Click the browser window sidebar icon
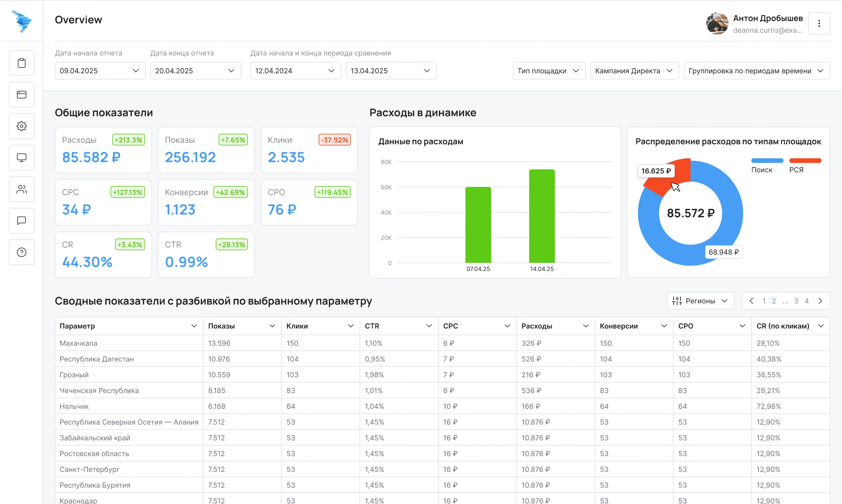The width and height of the screenshot is (842, 504). click(x=21, y=95)
